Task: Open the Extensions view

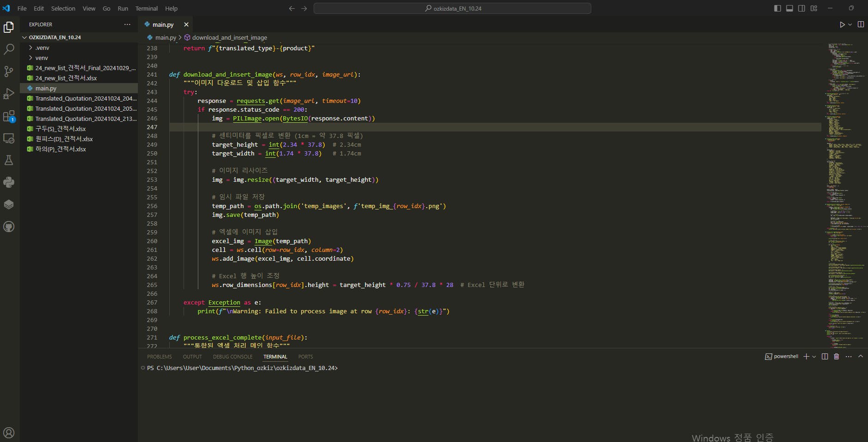Action: 9,116
